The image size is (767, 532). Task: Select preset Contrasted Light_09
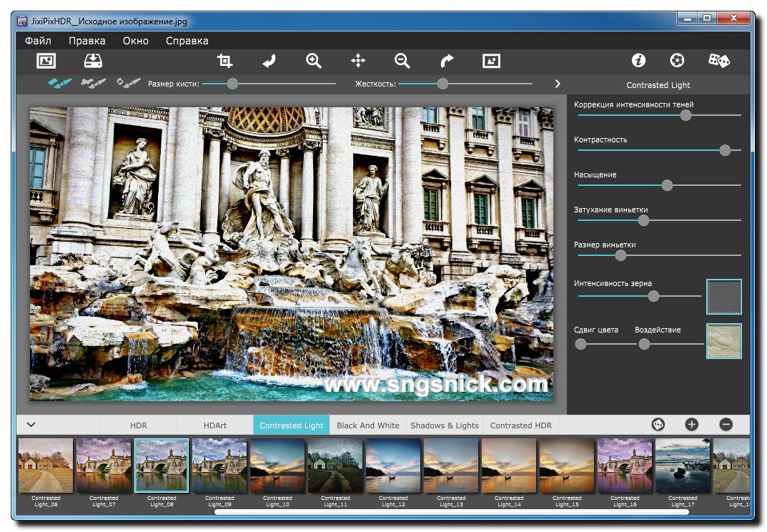[219, 466]
